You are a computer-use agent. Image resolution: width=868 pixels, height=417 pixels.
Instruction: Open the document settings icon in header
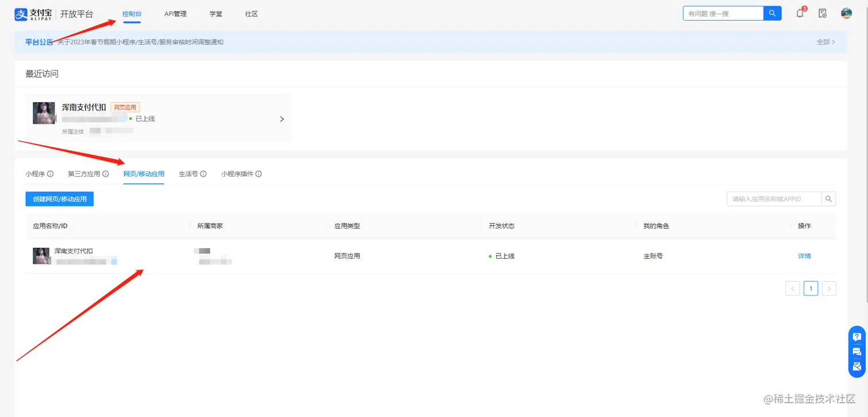point(823,13)
